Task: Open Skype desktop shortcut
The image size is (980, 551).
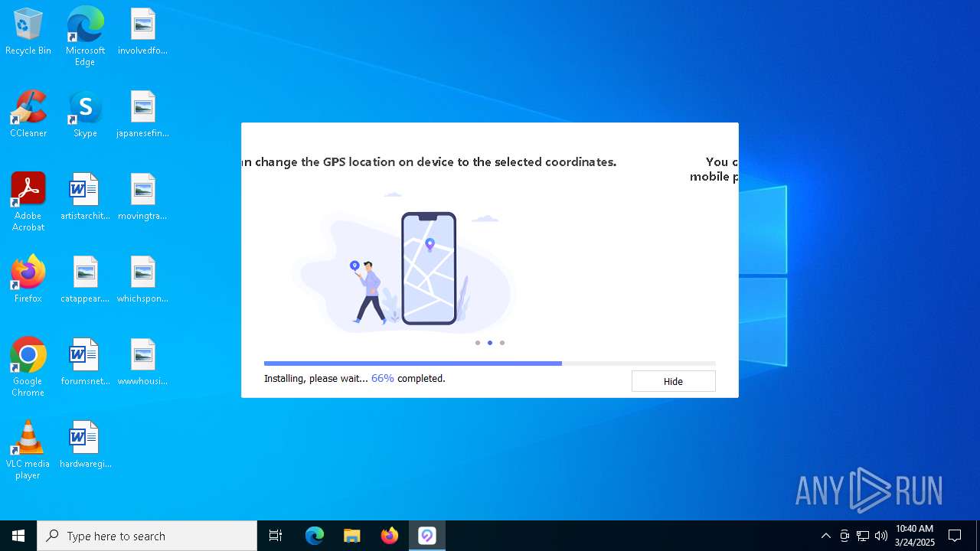Action: [85, 115]
